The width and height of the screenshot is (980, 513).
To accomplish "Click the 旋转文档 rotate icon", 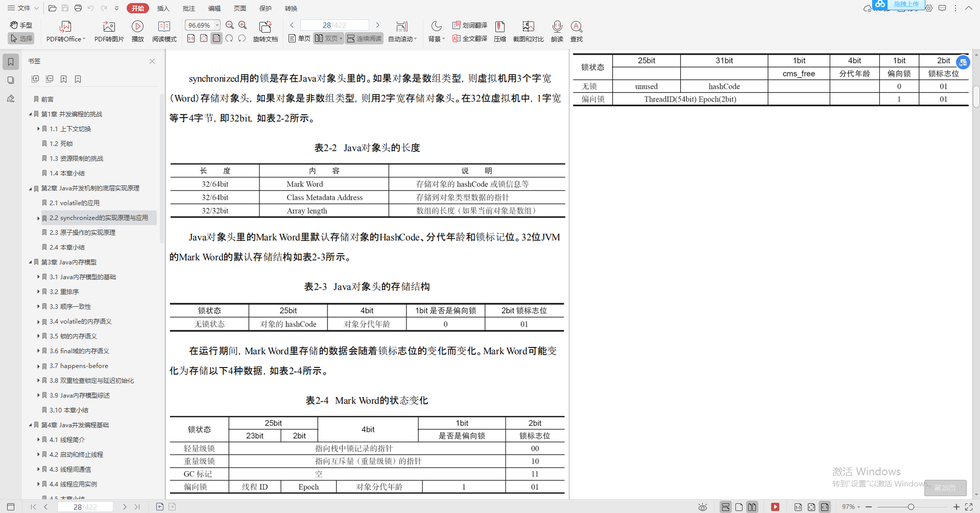I will (x=265, y=31).
